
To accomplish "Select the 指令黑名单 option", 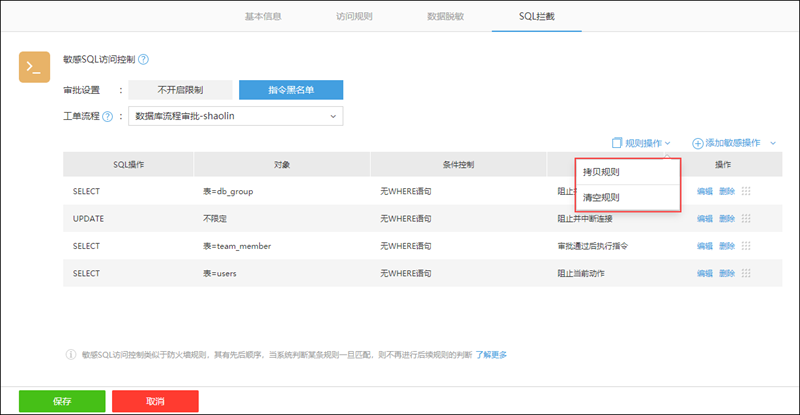I will click(x=291, y=90).
